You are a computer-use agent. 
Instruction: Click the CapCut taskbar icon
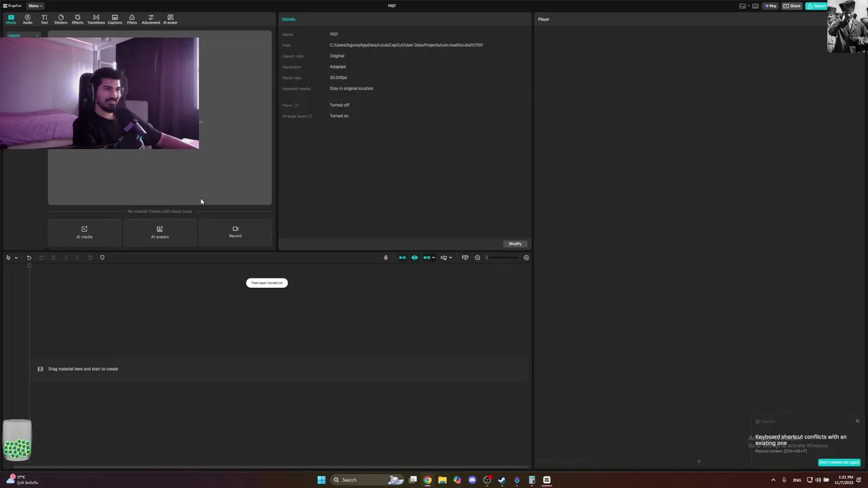pyautogui.click(x=547, y=480)
